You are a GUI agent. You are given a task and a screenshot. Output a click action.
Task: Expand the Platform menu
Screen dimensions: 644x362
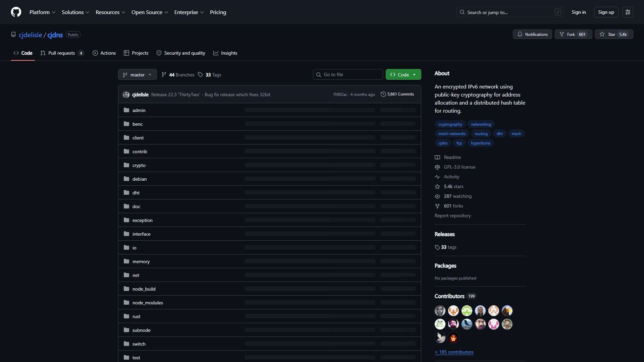(x=42, y=12)
